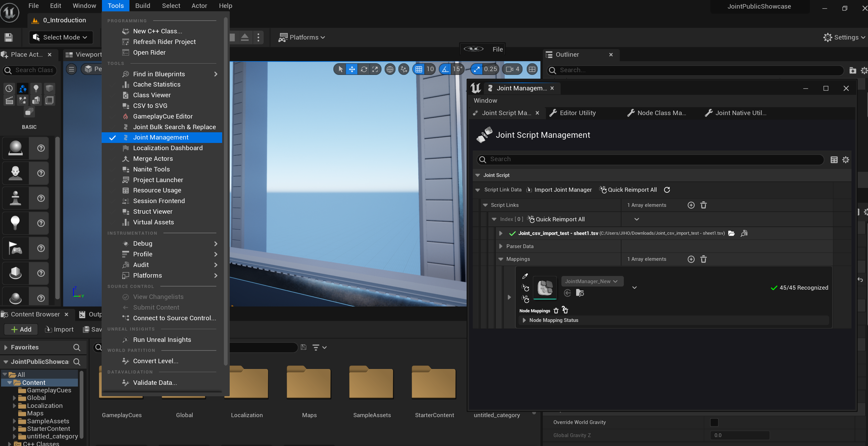This screenshot has height=446, width=868.
Task: Delete all Mappings array elements with trash icon
Action: (x=703, y=259)
